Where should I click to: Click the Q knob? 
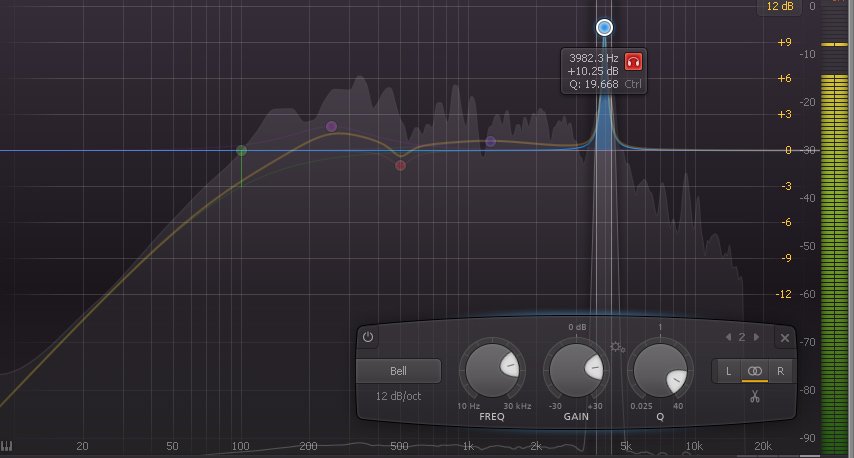point(660,370)
